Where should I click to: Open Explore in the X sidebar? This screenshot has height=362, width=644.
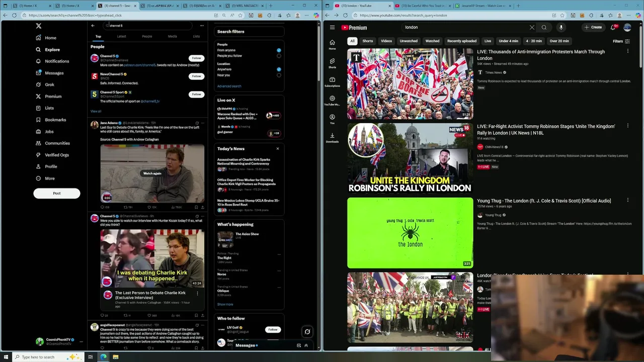point(47,50)
